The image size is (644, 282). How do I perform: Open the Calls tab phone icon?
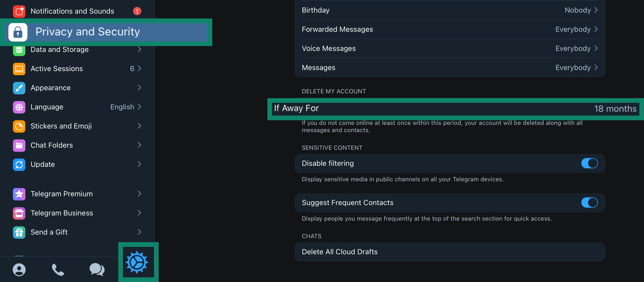pos(58,270)
